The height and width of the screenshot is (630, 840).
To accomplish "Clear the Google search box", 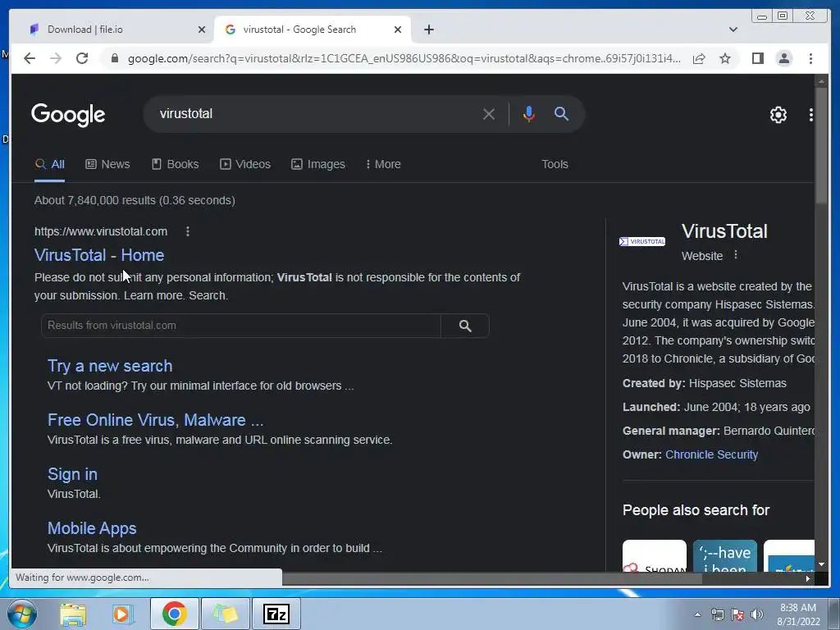I will [489, 114].
